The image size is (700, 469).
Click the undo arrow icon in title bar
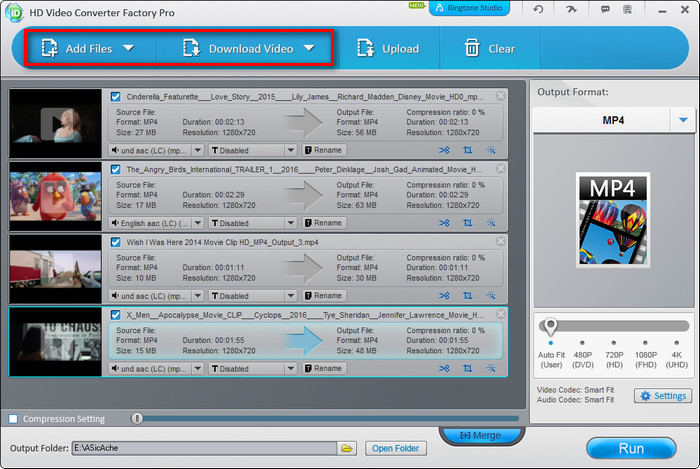[538, 9]
